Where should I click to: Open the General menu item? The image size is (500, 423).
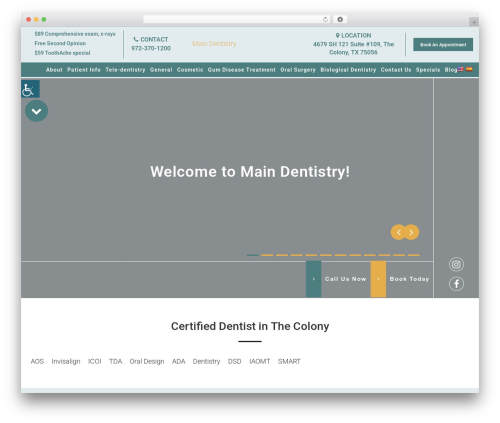pos(161,70)
